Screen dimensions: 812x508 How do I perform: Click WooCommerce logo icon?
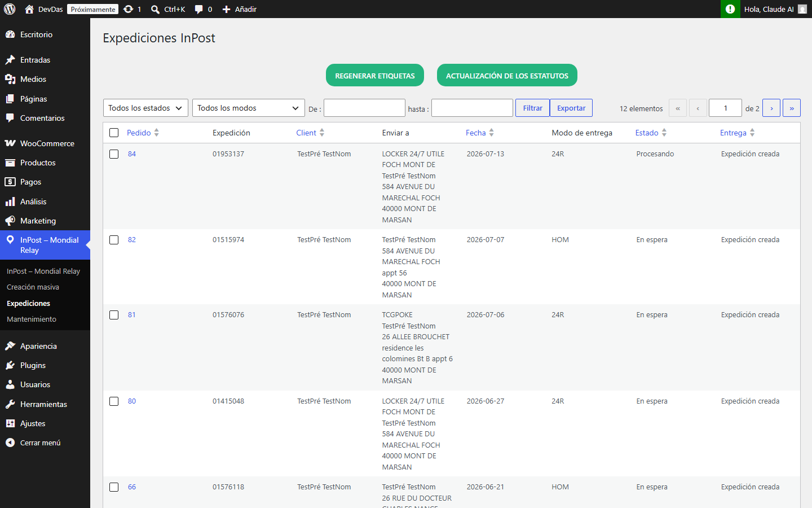click(10, 143)
